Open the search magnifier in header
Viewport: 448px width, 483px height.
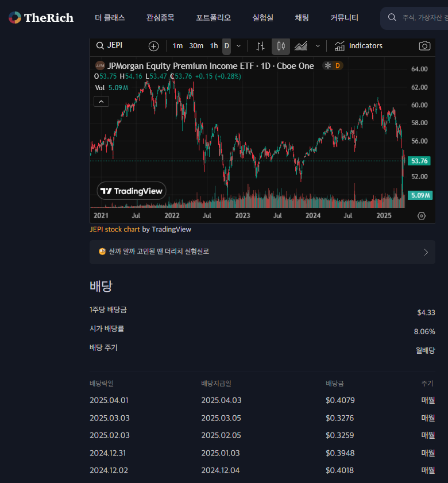click(x=392, y=17)
